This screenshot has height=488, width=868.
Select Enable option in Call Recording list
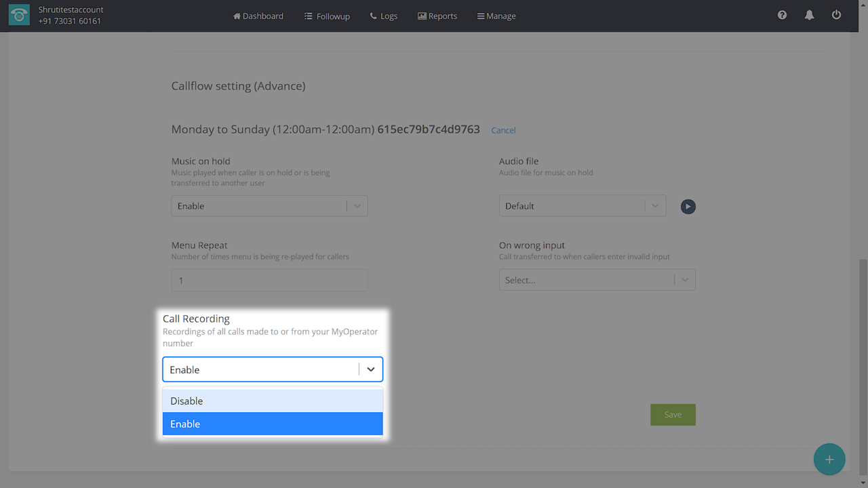pyautogui.click(x=273, y=424)
